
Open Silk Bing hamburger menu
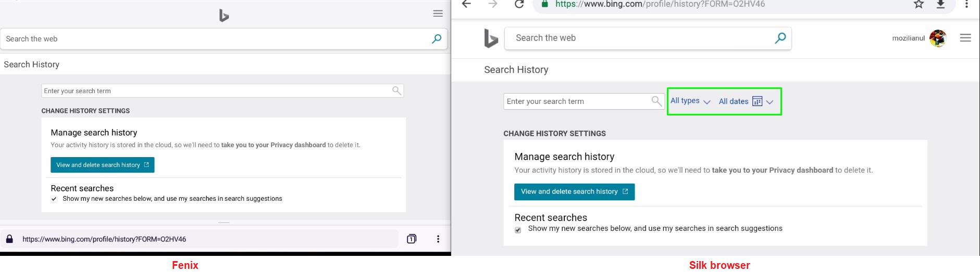point(965,38)
